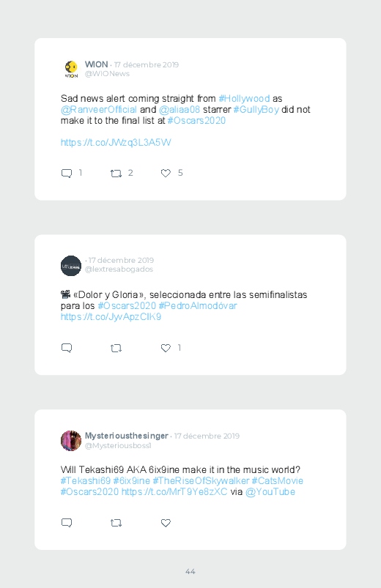Open the WION profile avatar
This screenshot has height=588, width=381.
tap(71, 70)
